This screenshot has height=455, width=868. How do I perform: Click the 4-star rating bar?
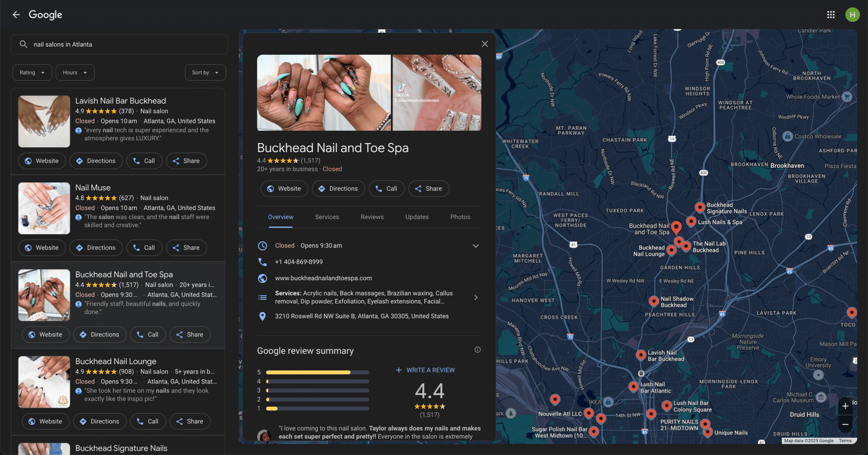[317, 381]
